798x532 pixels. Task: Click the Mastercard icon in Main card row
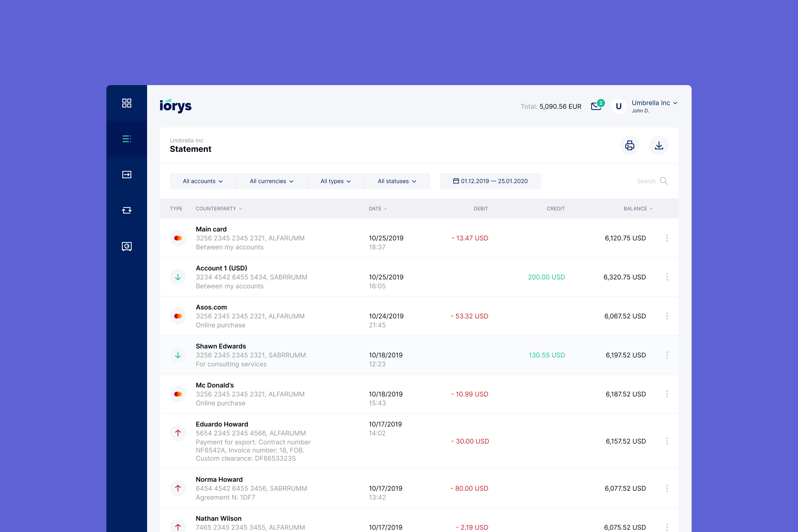[178, 238]
